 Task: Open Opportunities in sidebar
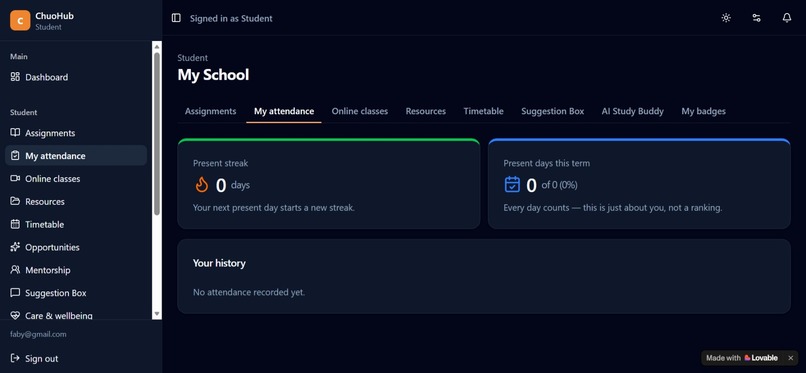click(76, 247)
